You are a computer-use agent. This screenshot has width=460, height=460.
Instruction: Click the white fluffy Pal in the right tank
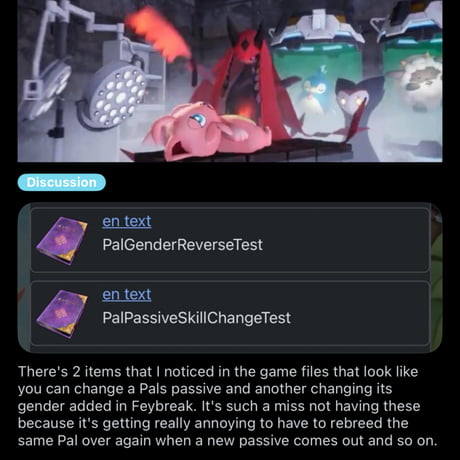point(420,82)
